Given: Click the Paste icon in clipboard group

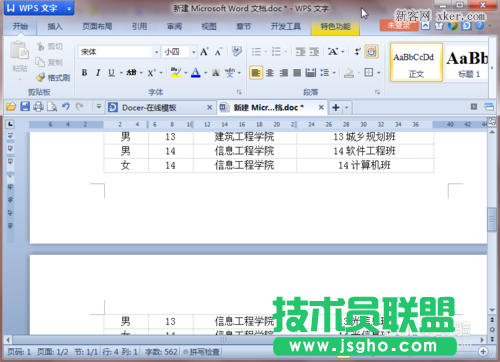Looking at the screenshot, I should [x=19, y=50].
